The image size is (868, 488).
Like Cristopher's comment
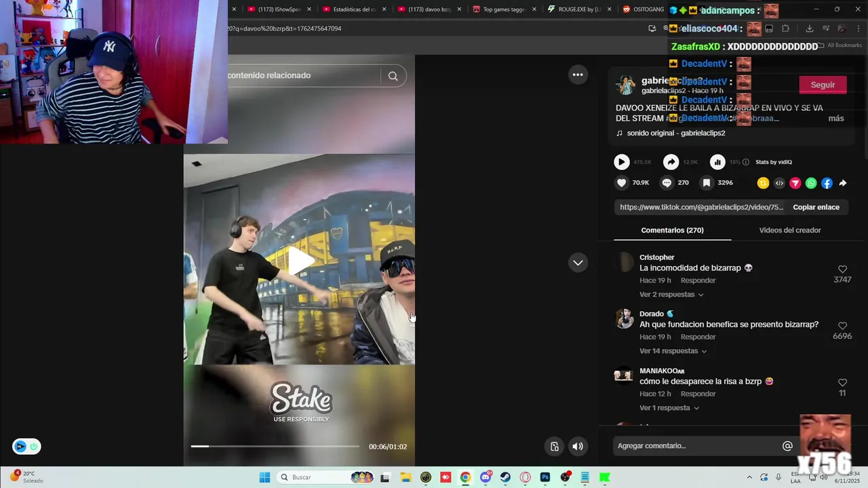pyautogui.click(x=842, y=269)
